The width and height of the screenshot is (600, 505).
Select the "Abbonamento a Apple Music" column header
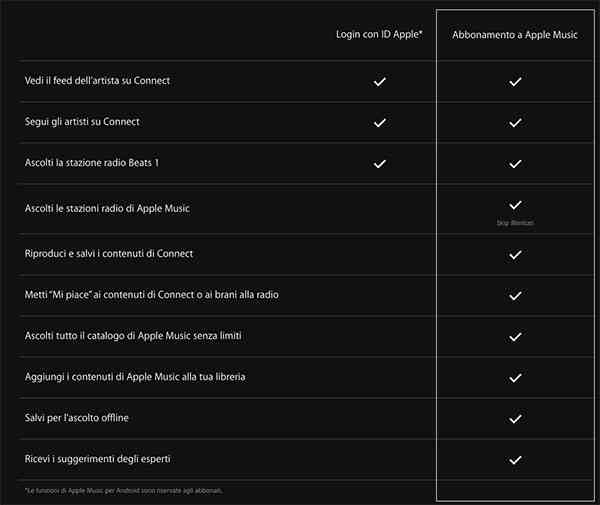(x=515, y=35)
